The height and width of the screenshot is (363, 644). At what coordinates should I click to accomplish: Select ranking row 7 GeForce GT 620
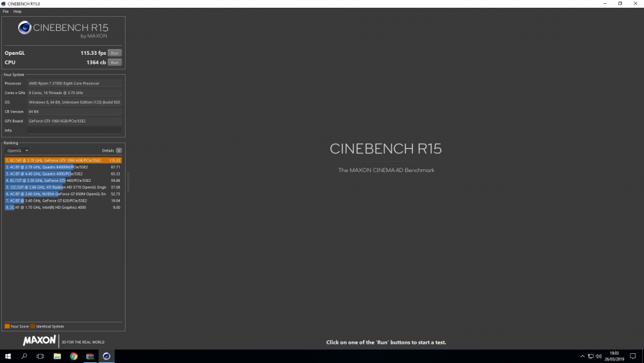click(63, 201)
